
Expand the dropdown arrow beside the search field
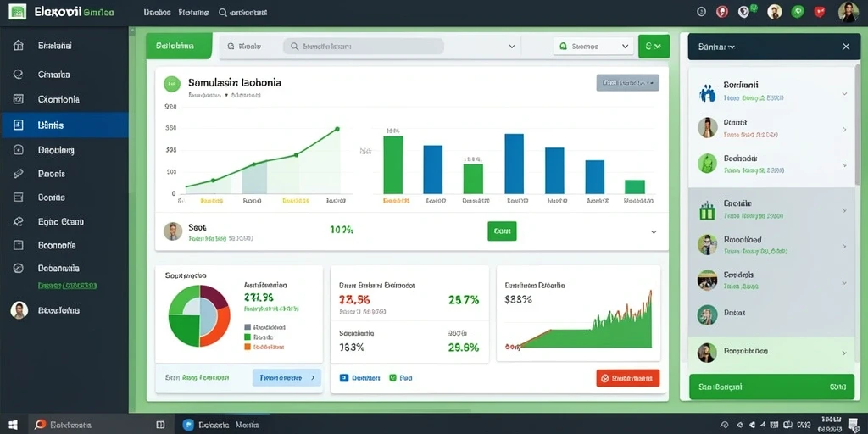coord(512,47)
